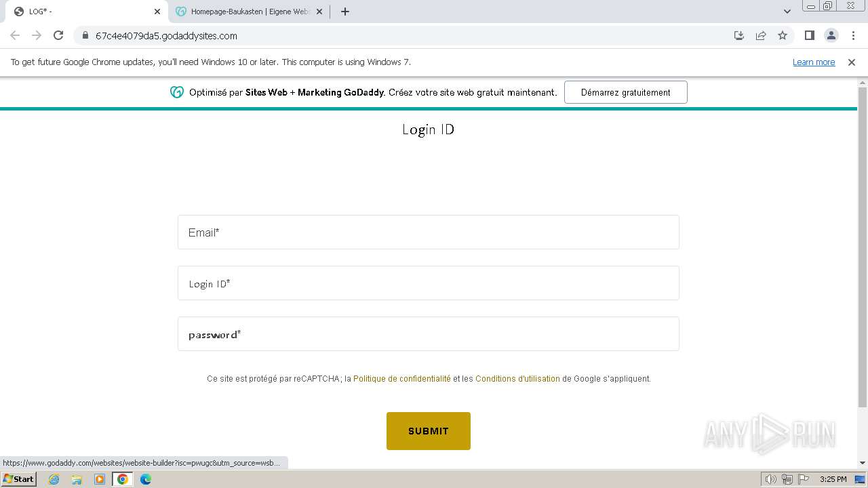Toggle the browser side panel icon
The image size is (868, 488).
pyautogui.click(x=809, y=35)
